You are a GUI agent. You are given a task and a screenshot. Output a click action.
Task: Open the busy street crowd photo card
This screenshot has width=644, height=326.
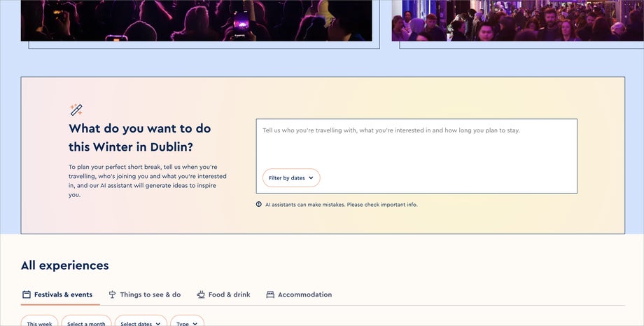click(x=517, y=20)
